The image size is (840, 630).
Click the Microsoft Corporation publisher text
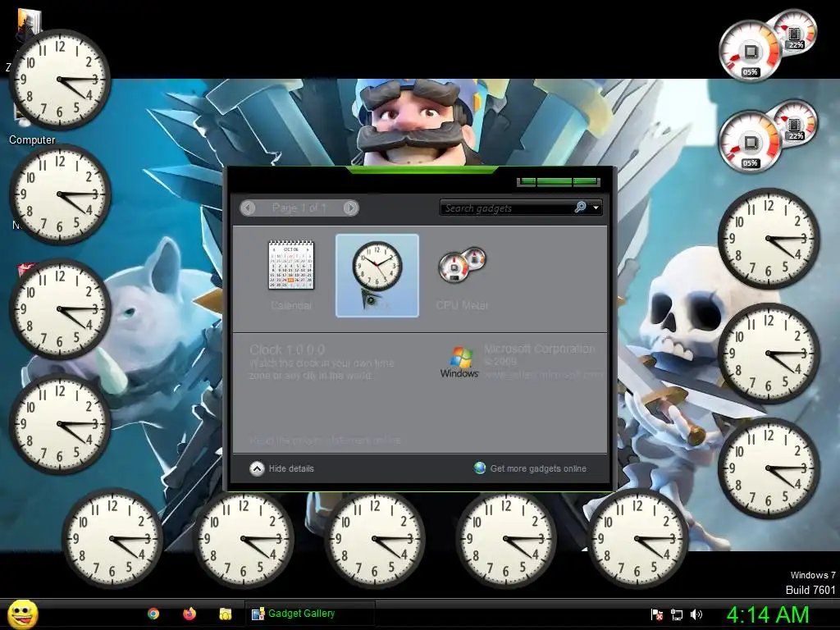(x=540, y=349)
